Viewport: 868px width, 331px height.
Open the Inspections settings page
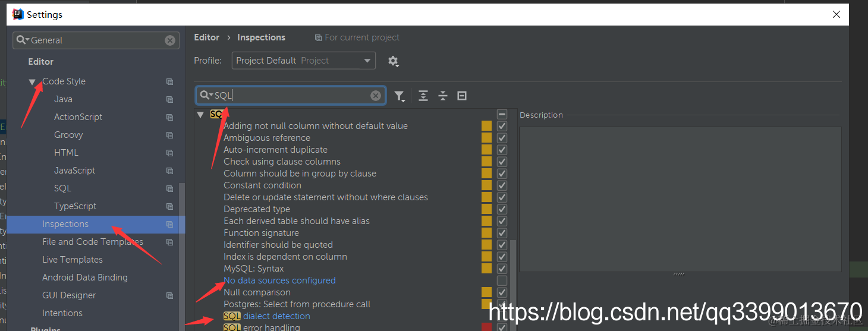65,224
